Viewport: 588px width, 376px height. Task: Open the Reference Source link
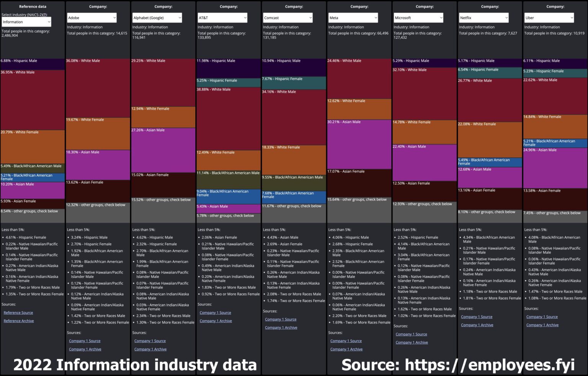click(18, 313)
